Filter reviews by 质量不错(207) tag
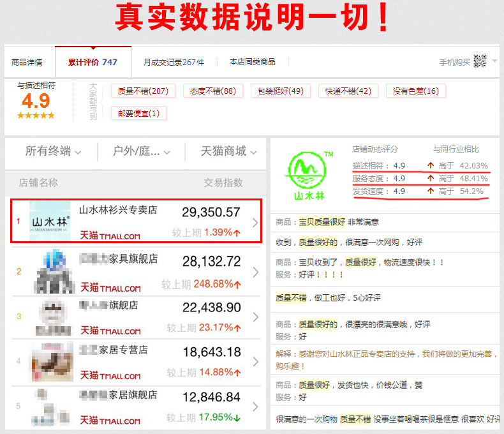Image resolution: width=504 pixels, height=434 pixels. (x=144, y=91)
